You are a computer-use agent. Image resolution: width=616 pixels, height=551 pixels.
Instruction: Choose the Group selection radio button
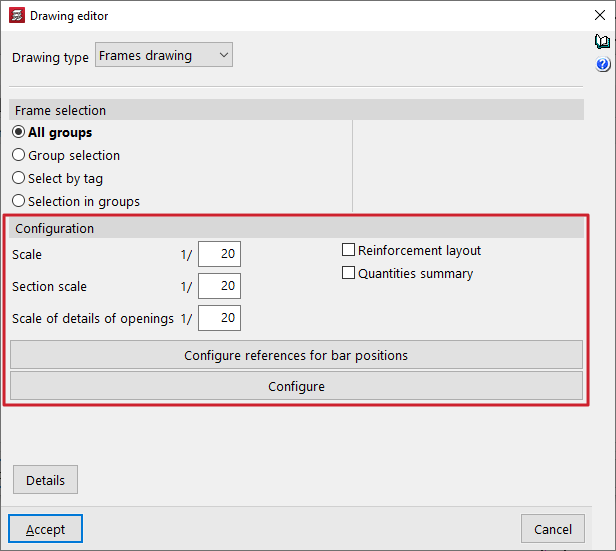coord(19,155)
